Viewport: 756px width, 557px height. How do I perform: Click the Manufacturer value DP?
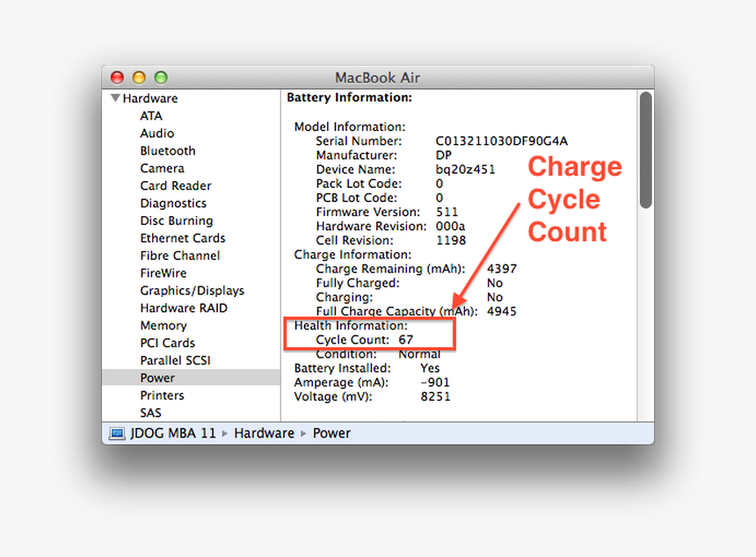444,156
